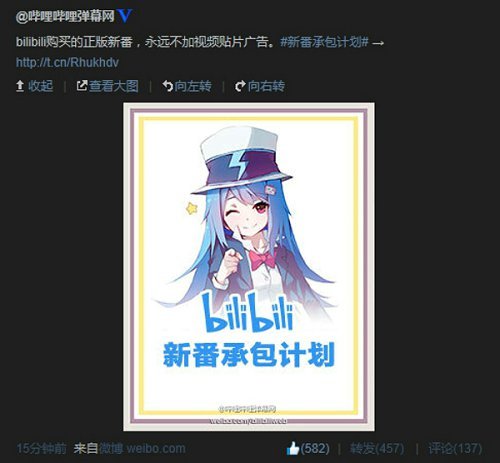Click the collapse up-arrow icon
This screenshot has height=463, width=500.
tap(20, 86)
